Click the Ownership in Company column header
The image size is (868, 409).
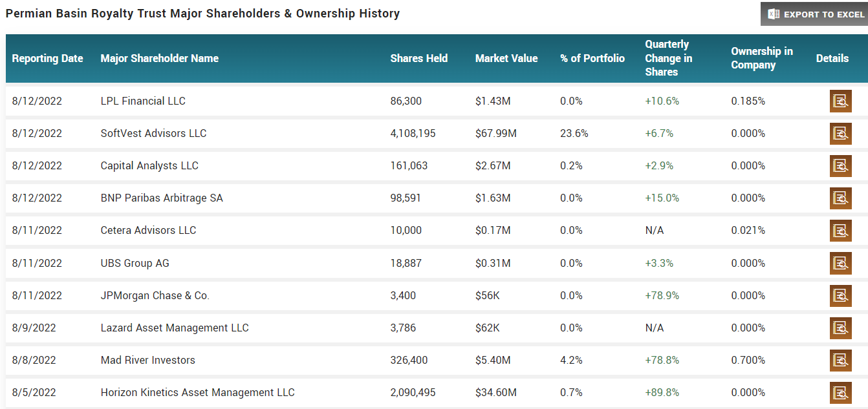tap(762, 58)
